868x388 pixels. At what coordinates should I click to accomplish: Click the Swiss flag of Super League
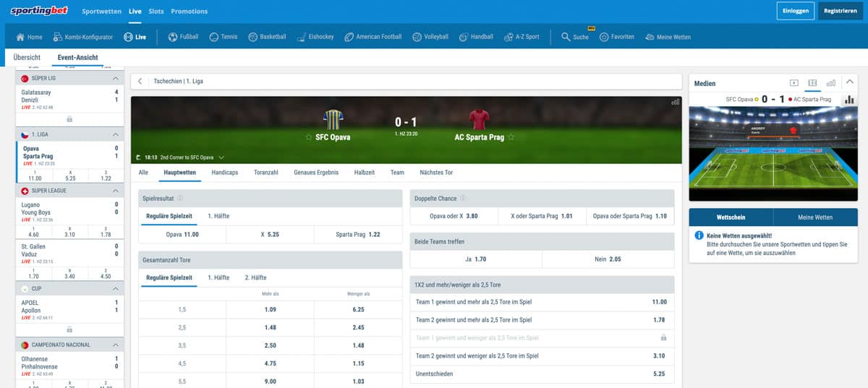click(25, 191)
